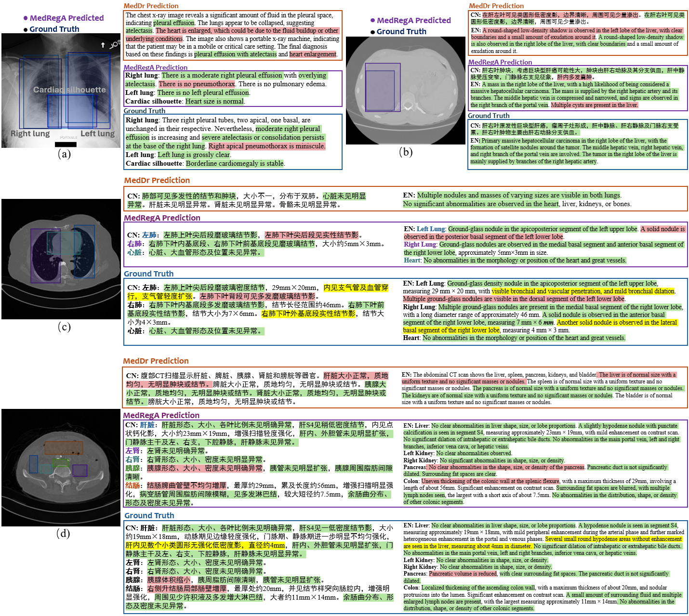This screenshot has width=689, height=616.
Task: Select bold 'Left lung' in MedRegA Prediction for (a)
Action: point(139,93)
